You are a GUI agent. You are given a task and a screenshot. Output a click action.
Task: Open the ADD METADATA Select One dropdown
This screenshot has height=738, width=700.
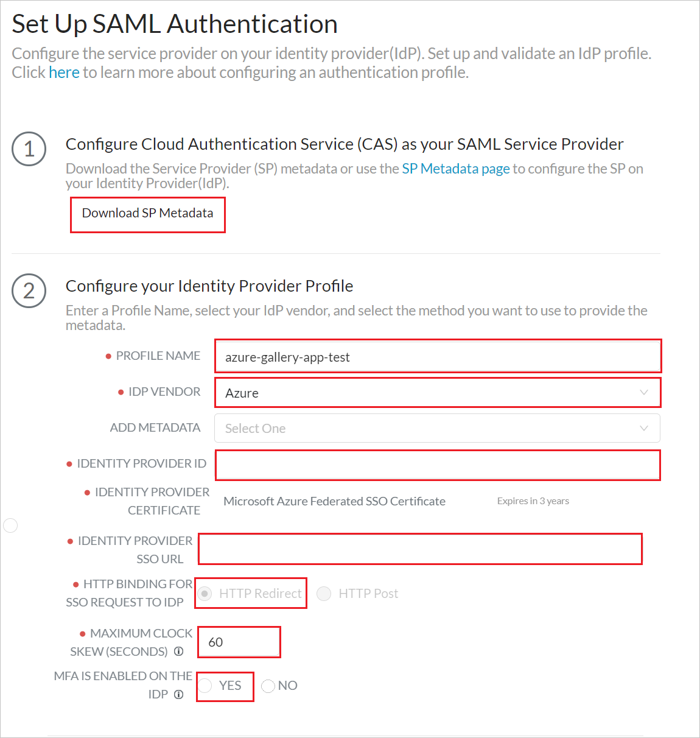click(x=437, y=428)
